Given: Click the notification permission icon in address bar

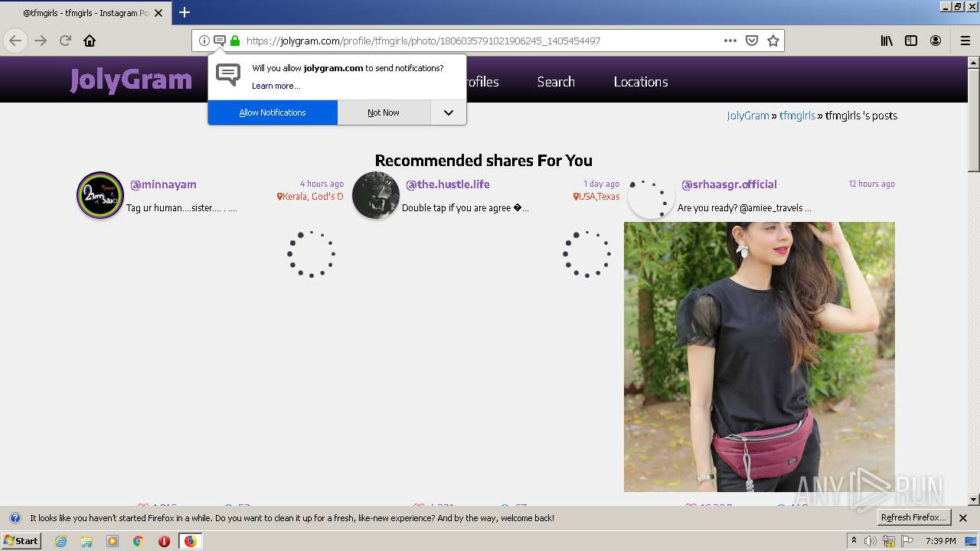Looking at the screenshot, I should coord(219,41).
